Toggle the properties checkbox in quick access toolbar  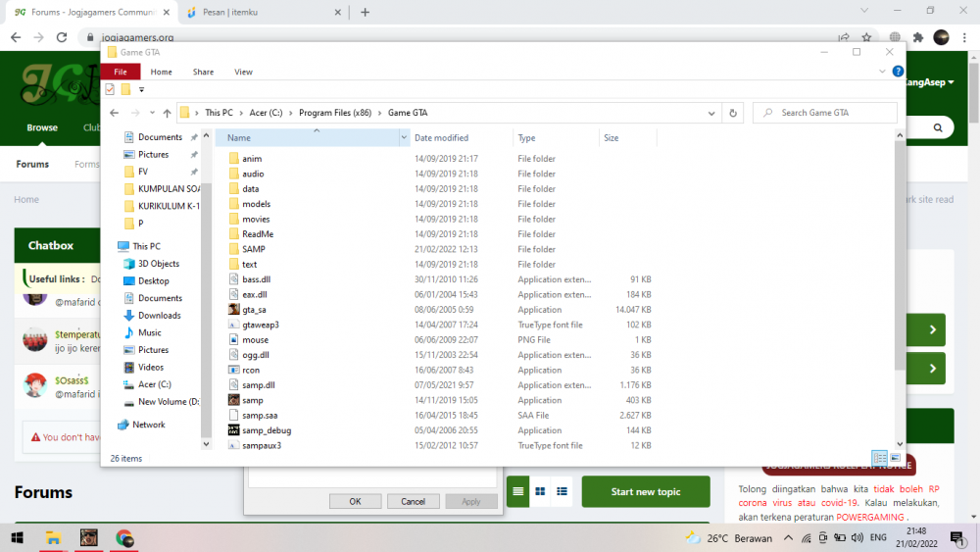pyautogui.click(x=110, y=89)
